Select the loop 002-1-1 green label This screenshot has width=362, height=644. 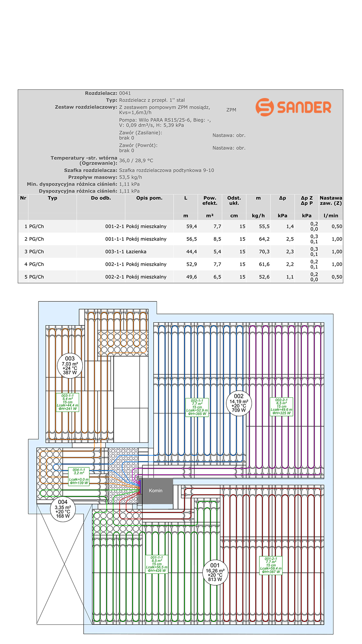pos(197,407)
